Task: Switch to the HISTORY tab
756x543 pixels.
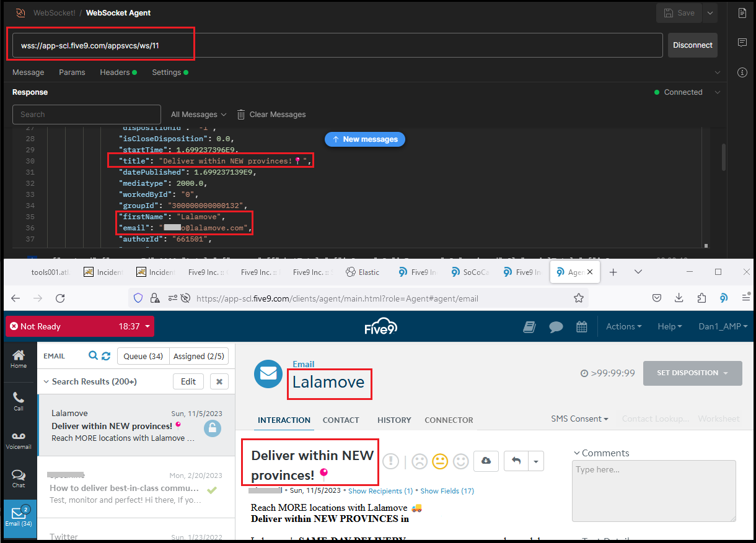Action: [394, 420]
